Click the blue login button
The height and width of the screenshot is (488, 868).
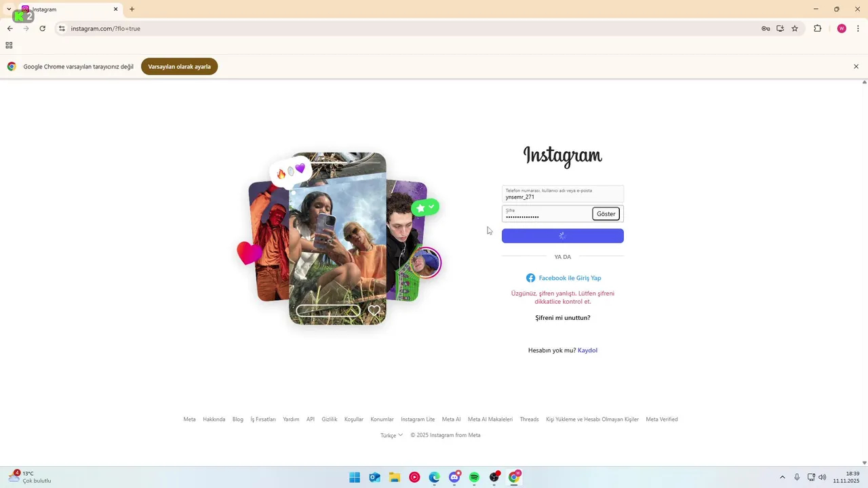[562, 236]
